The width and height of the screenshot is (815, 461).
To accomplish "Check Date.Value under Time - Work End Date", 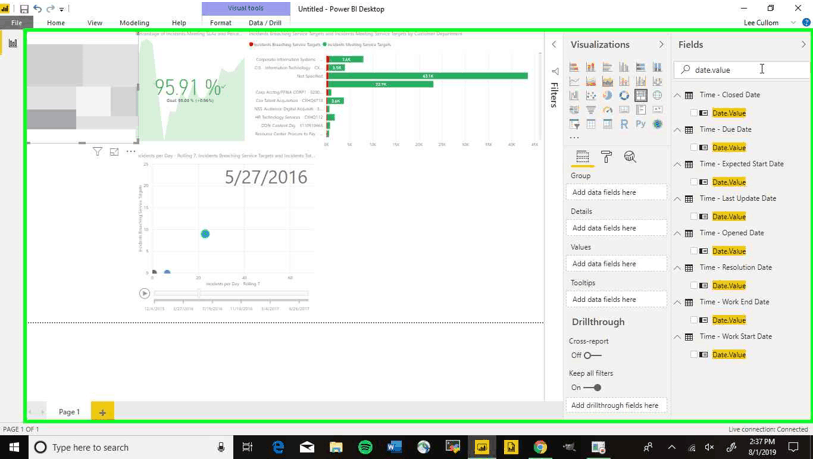I will tap(693, 320).
